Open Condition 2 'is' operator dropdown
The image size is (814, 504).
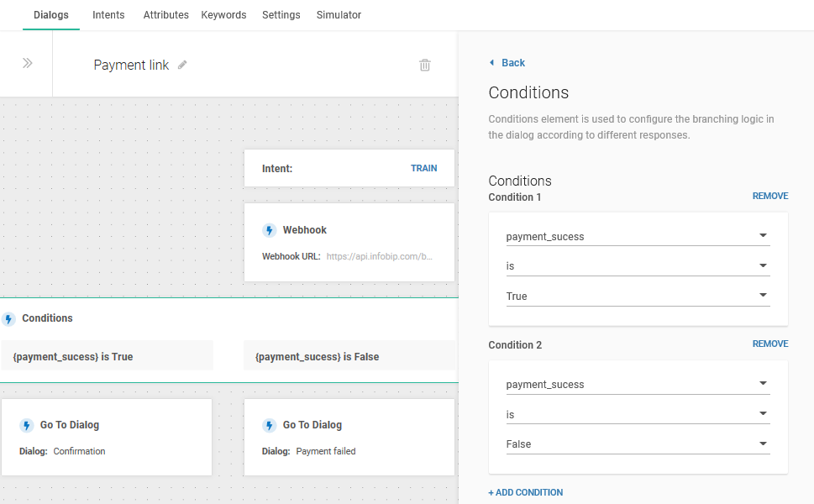tap(763, 413)
